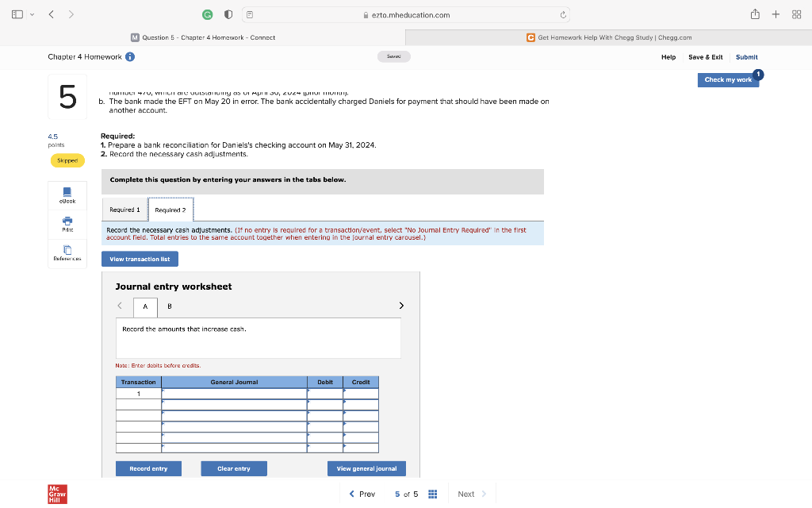The image size is (812, 508).
Task: Click the Chapter 4 Homework info icon
Action: point(131,56)
